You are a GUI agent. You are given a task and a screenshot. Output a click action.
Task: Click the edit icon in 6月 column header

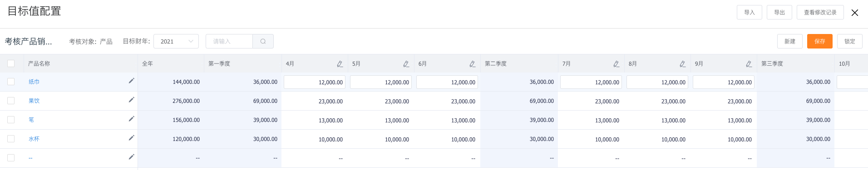tap(473, 64)
